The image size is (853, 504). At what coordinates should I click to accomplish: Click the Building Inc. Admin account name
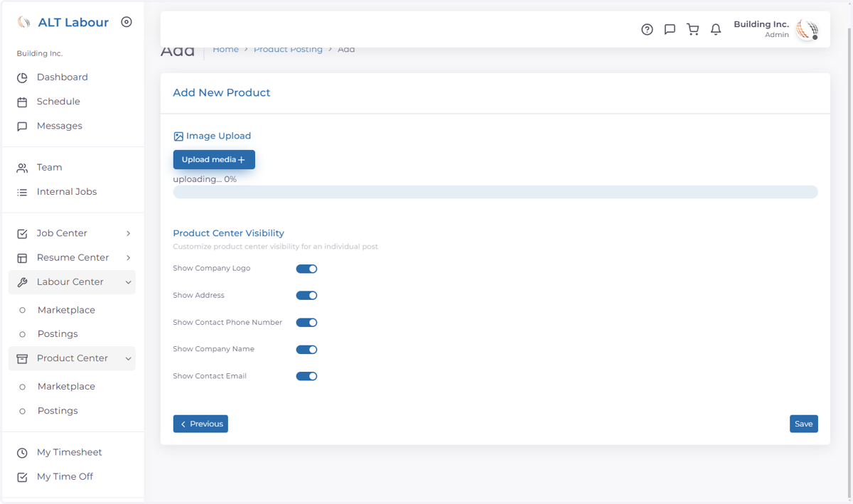761,29
